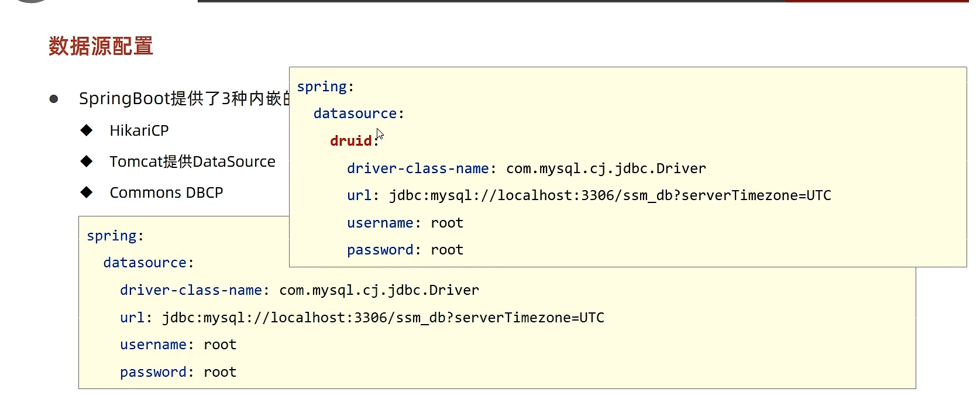Viewport: 980px width, 413px height.
Task: Click the red segment of top progress bar
Action: coord(876,1)
